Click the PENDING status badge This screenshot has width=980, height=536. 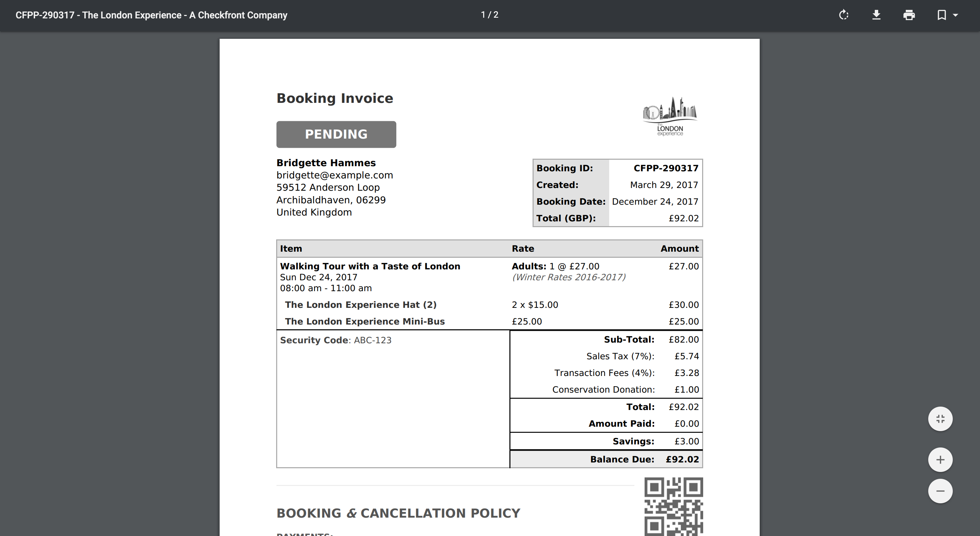click(336, 134)
